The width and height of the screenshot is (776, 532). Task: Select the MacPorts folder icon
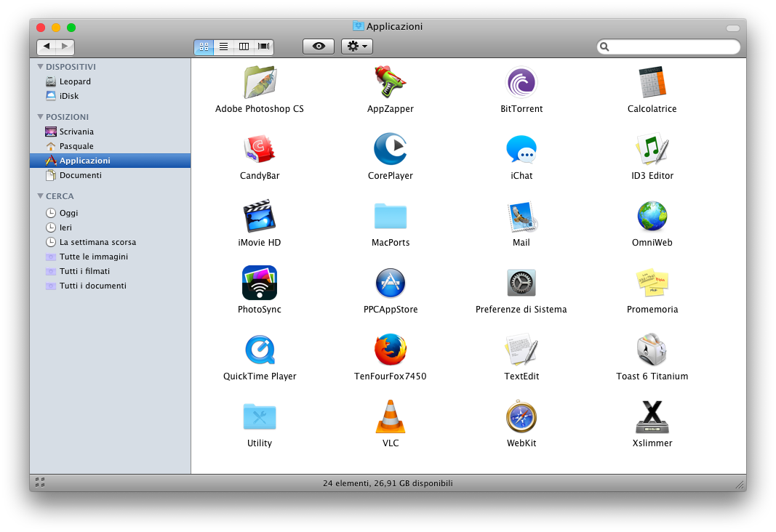point(390,216)
